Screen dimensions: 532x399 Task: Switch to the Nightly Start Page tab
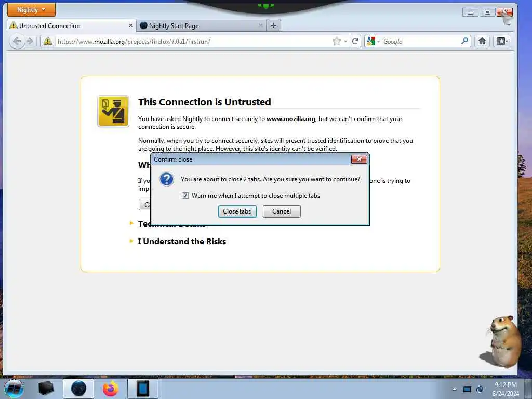click(202, 26)
